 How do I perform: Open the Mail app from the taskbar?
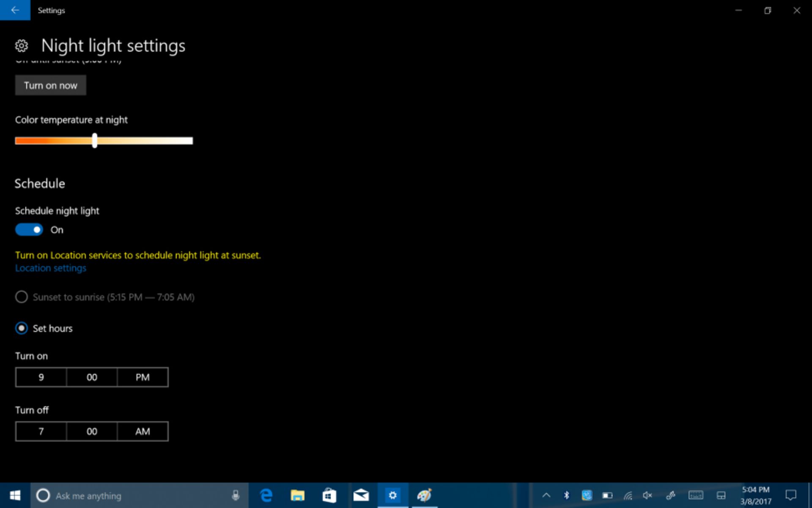click(361, 495)
